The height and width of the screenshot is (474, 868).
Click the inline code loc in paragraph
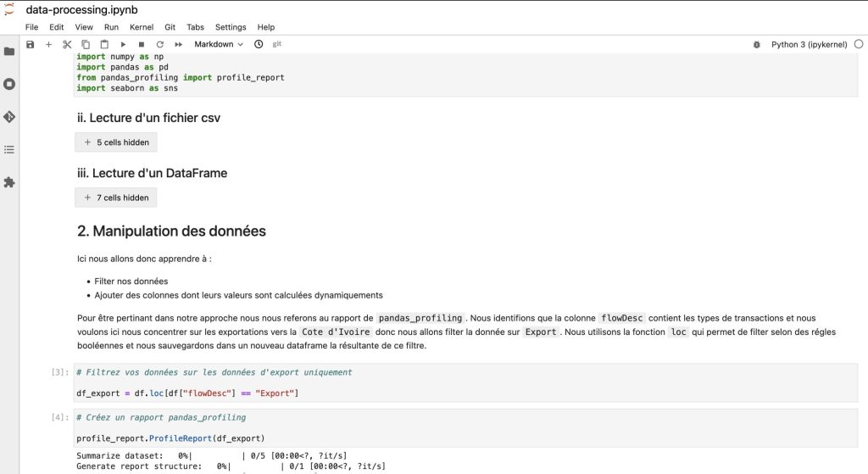679,332
